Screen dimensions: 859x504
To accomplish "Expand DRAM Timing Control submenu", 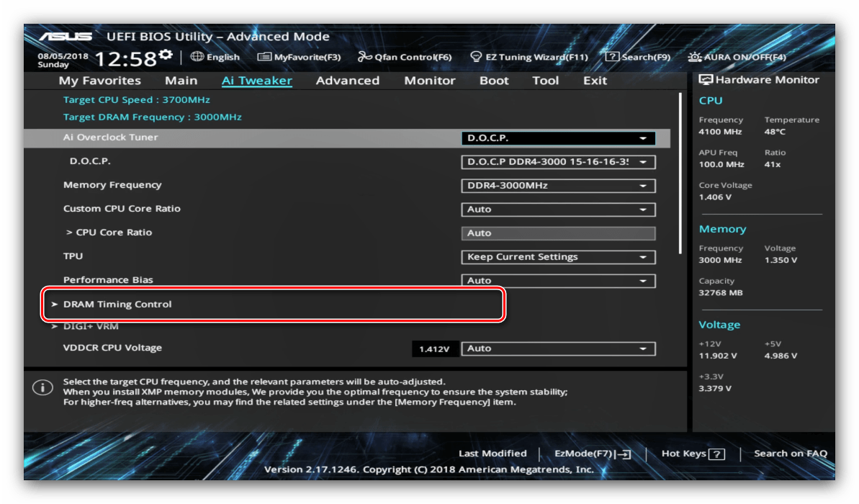I will pos(117,305).
